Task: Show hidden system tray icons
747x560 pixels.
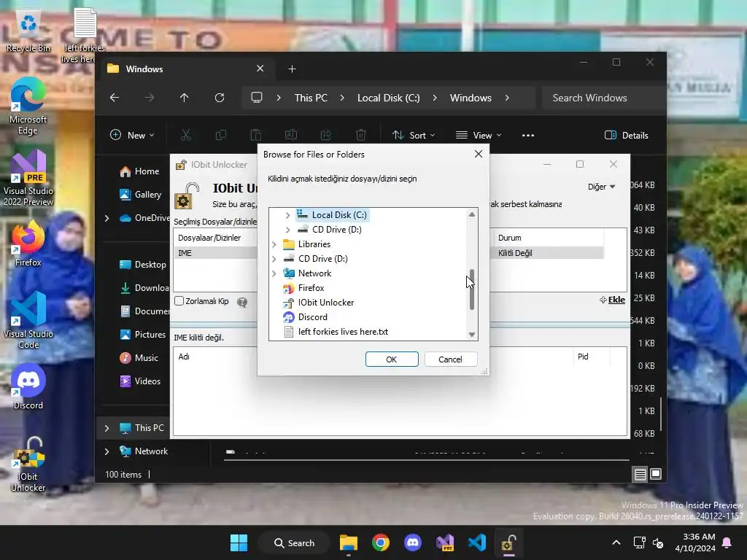Action: pyautogui.click(x=616, y=542)
